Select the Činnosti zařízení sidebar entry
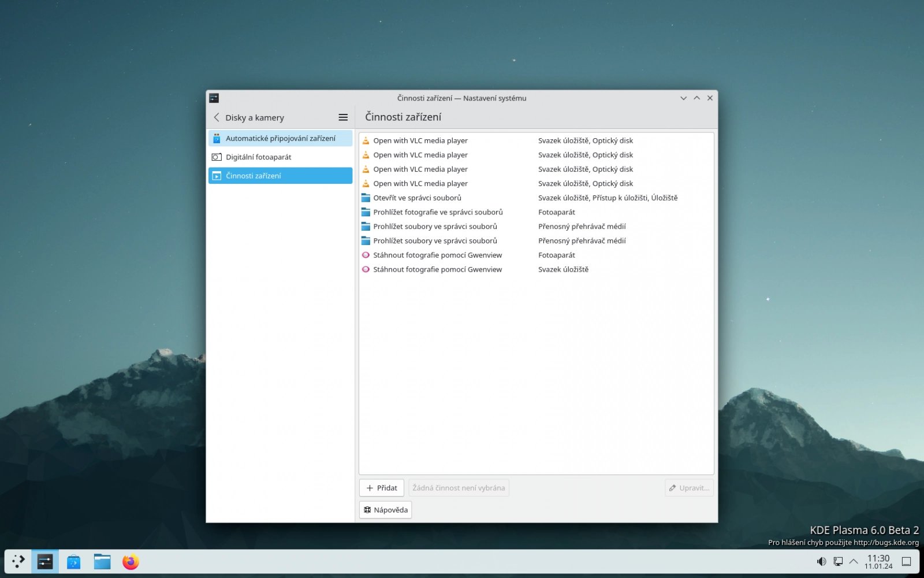924x578 pixels. [x=280, y=176]
